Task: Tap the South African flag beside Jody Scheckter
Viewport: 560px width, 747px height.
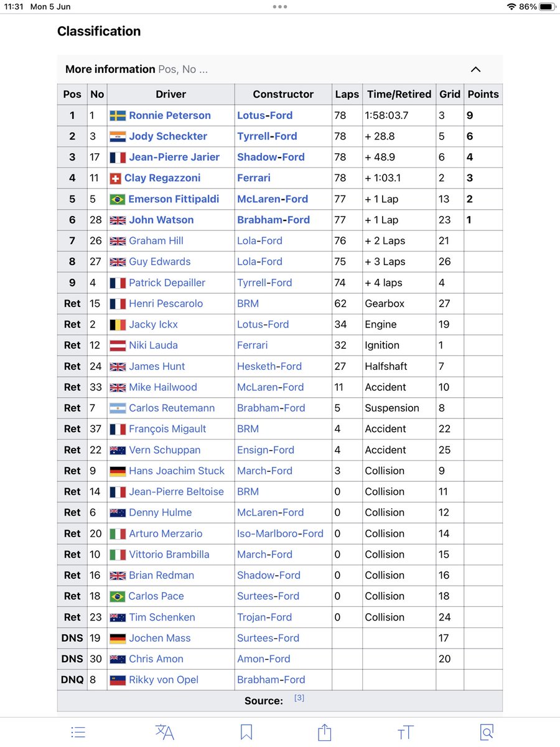Action: coord(118,136)
